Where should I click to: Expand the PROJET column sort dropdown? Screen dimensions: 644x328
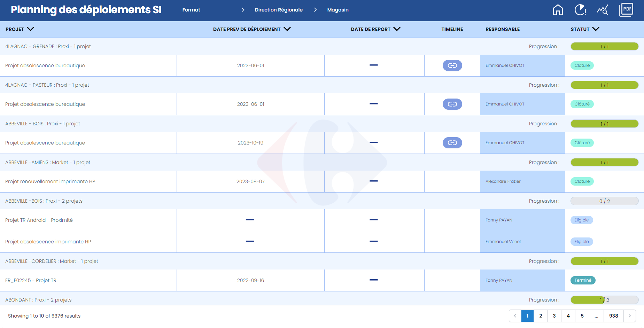tap(31, 29)
